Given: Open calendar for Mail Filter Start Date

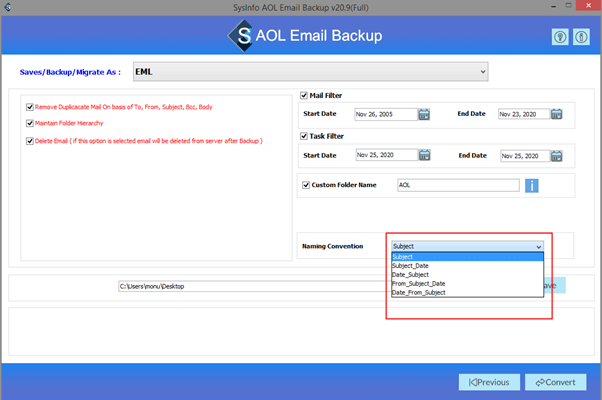Looking at the screenshot, I should pos(424,114).
